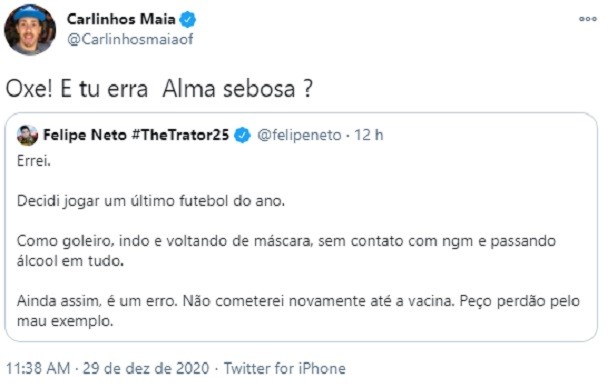Open the @felipeneto handle in quoted tweet
Image resolution: width=607 pixels, height=388 pixels.
click(x=299, y=135)
